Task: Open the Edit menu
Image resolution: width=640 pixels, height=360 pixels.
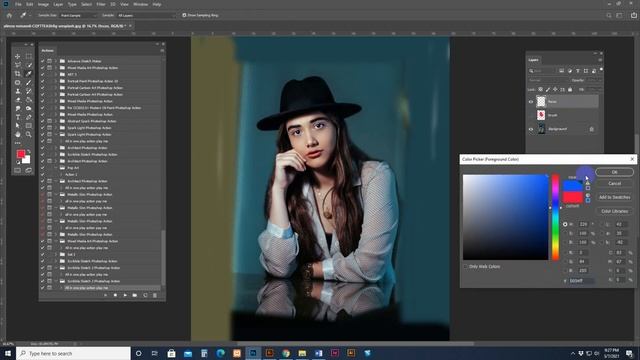Action: click(x=30, y=4)
